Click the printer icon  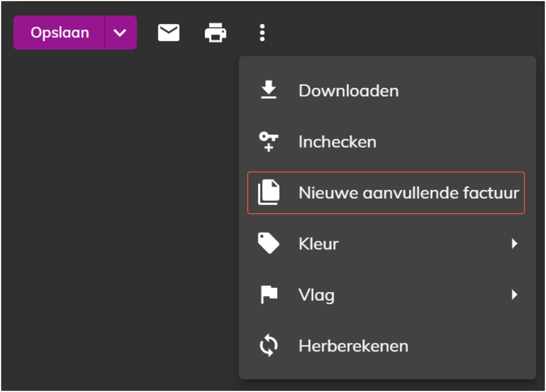(x=216, y=33)
